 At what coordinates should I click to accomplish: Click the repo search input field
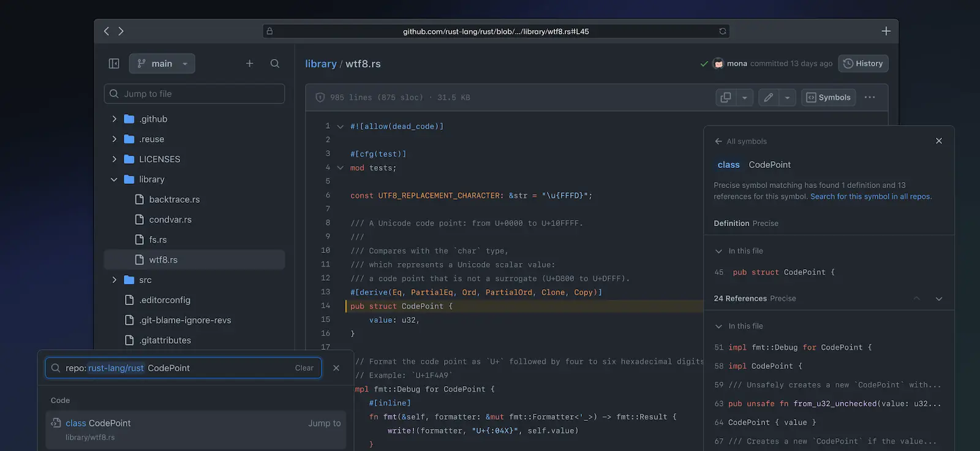[x=183, y=368]
